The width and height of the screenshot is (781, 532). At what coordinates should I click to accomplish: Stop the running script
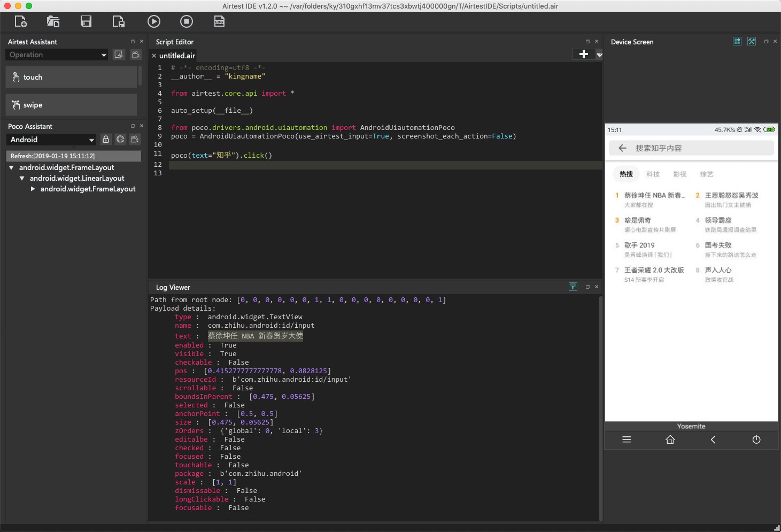coord(186,21)
